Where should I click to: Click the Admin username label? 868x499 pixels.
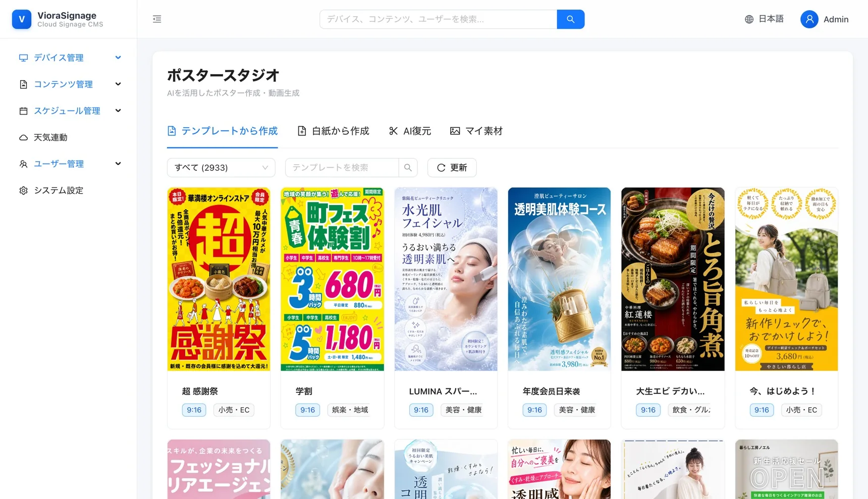(x=836, y=19)
